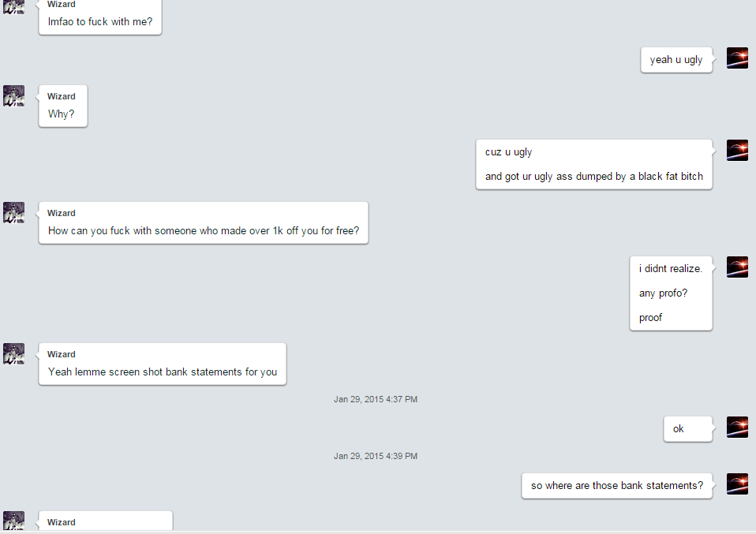Click the planet avatar beside 'so where are those bank statements?'
756x534 pixels.
point(737,484)
